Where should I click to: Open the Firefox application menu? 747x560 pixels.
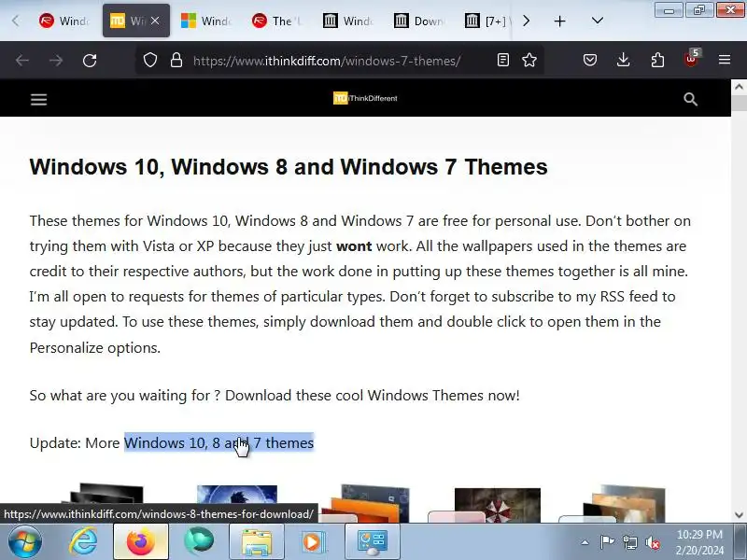[x=725, y=60]
